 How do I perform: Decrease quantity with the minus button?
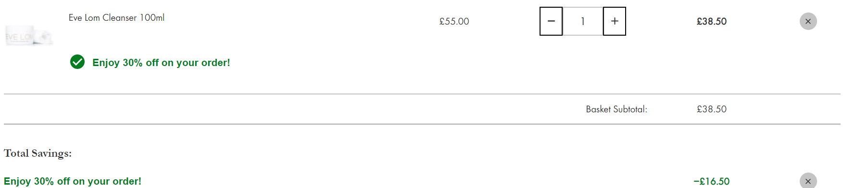pos(551,21)
